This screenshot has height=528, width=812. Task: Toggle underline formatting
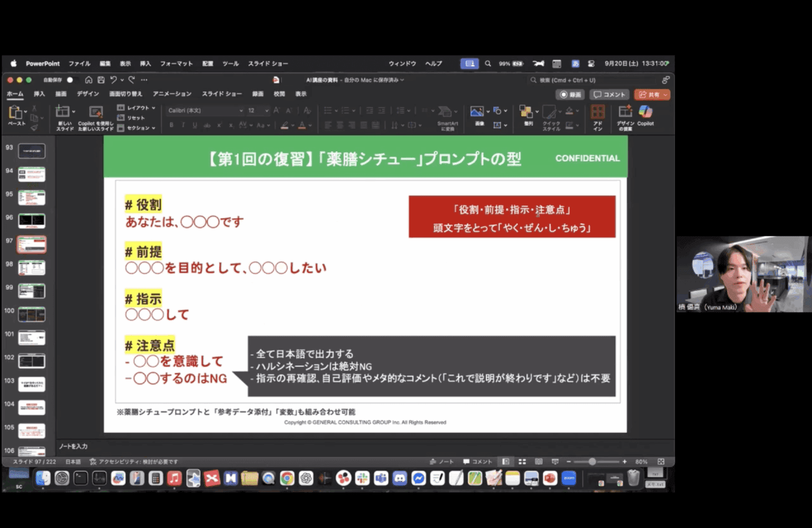[195, 125]
